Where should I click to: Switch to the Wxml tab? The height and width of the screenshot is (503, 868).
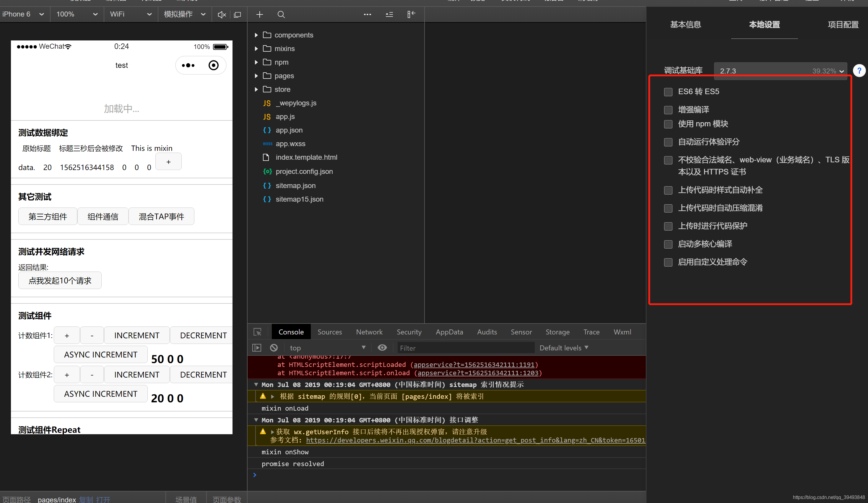622,332
